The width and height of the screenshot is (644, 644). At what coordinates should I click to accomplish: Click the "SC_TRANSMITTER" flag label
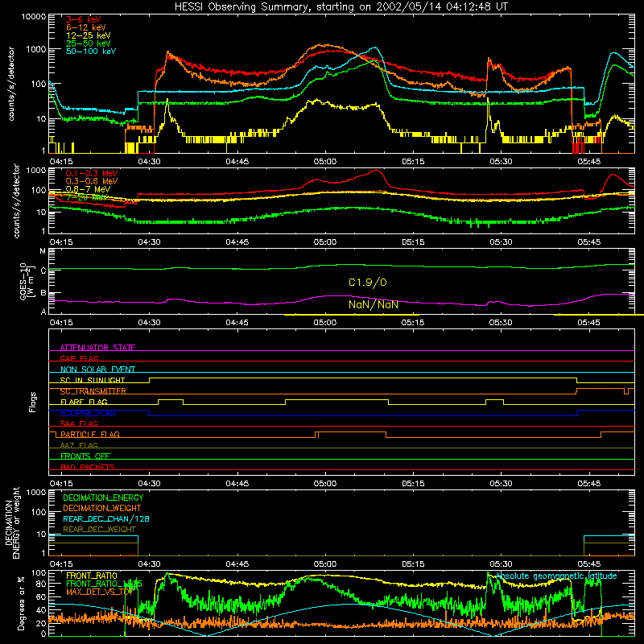pyautogui.click(x=93, y=391)
